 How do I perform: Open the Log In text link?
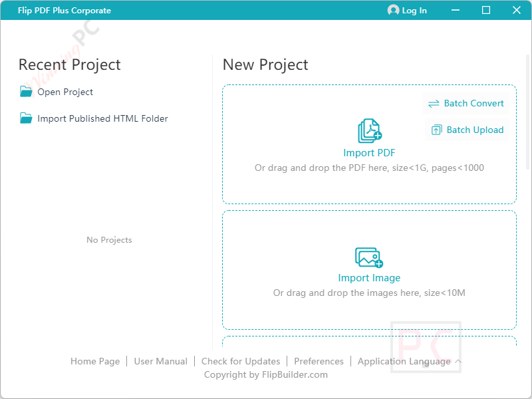coord(414,11)
